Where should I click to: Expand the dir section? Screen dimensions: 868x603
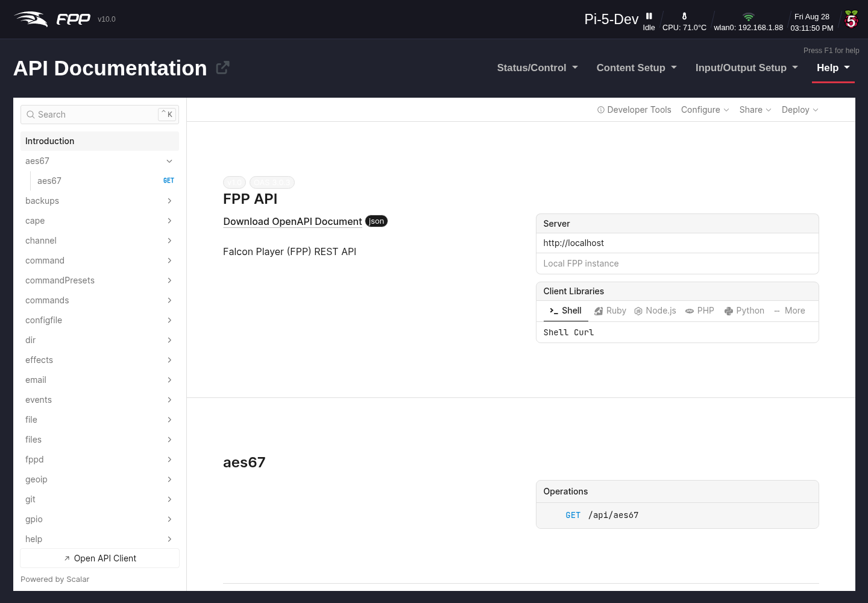coord(99,340)
